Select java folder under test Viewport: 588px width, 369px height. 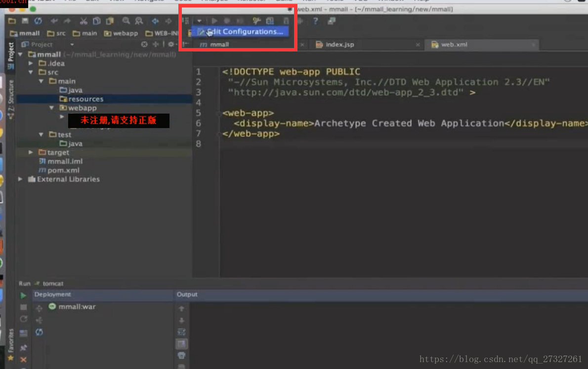[x=71, y=143]
